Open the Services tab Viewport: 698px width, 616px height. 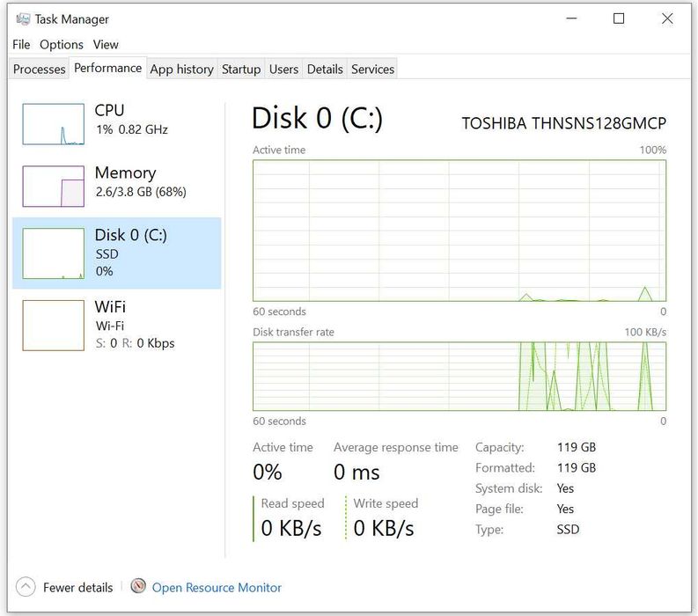tap(372, 69)
